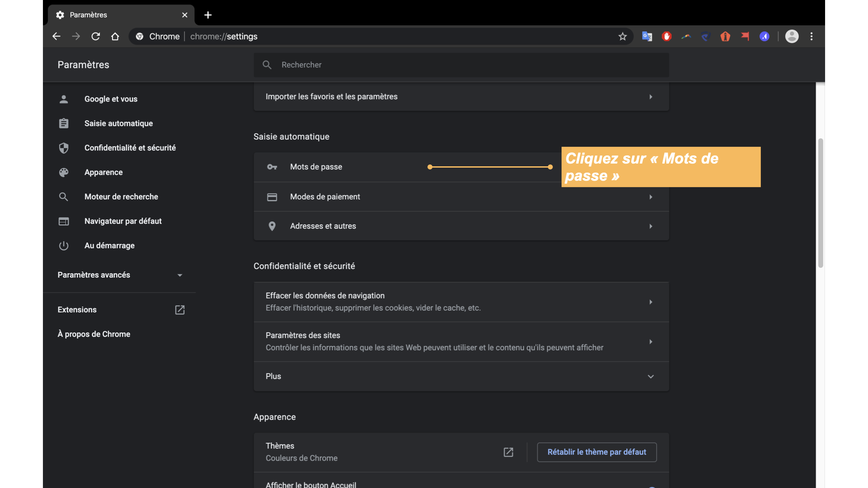The image size is (868, 488).
Task: Reload the settings page
Action: 95,37
